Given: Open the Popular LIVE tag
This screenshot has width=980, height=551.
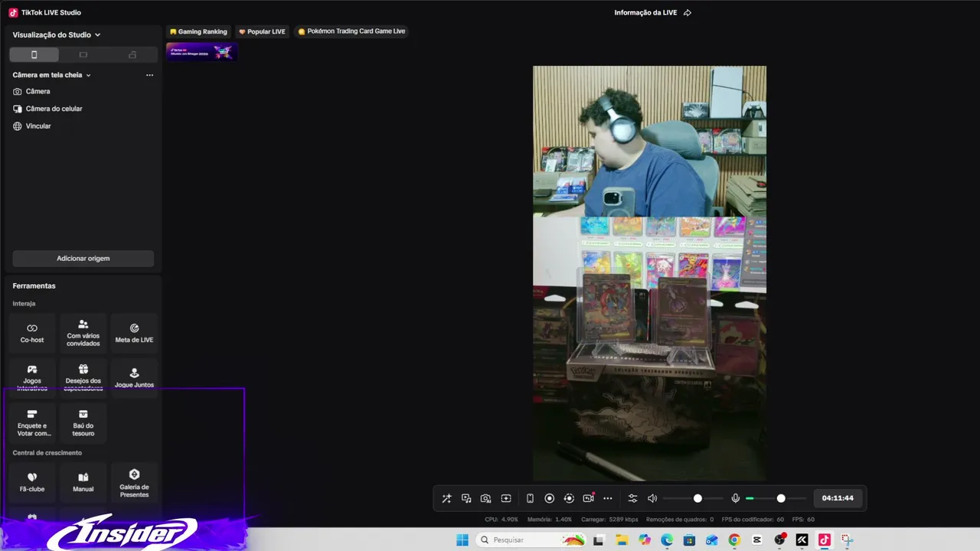Looking at the screenshot, I should 262,31.
